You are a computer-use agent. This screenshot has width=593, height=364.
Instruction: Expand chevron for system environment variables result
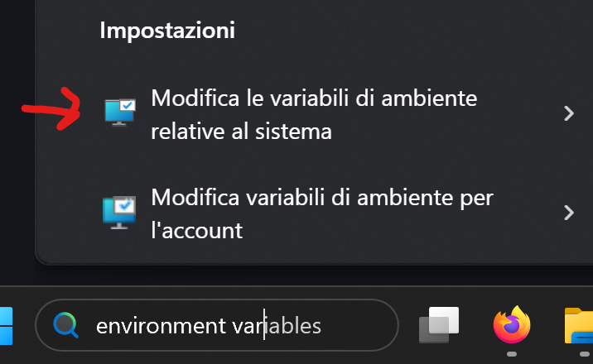(568, 113)
